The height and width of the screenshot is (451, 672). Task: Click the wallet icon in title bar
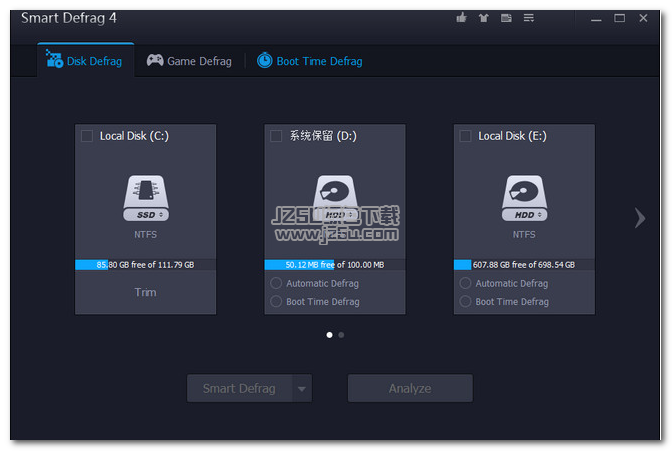click(506, 18)
